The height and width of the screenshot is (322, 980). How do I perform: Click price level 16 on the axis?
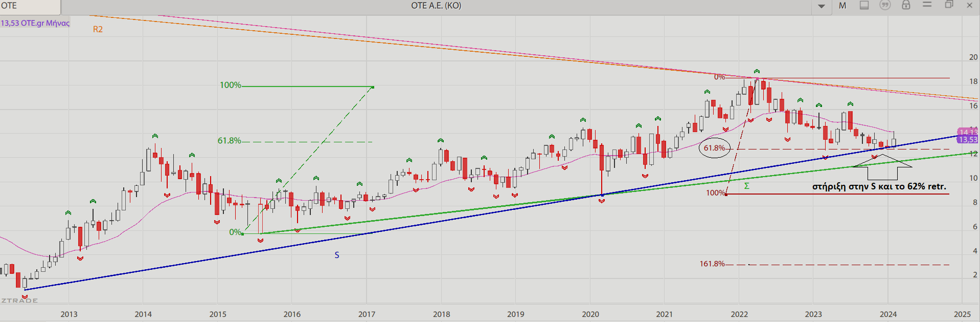[x=973, y=105]
